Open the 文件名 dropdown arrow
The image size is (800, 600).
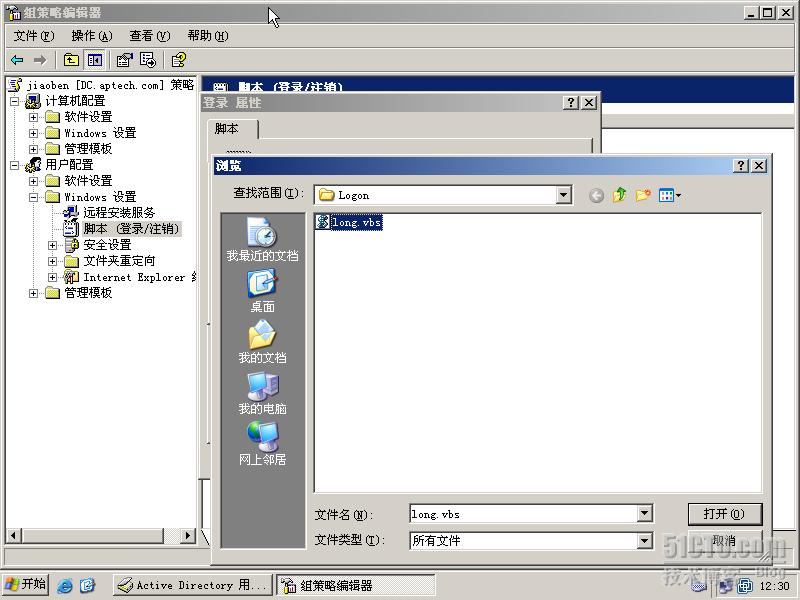point(645,513)
